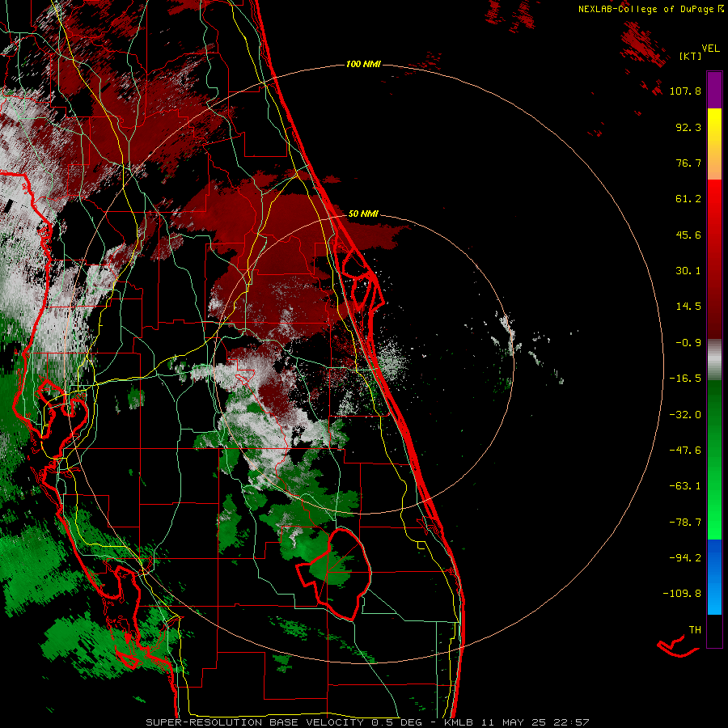Image resolution: width=728 pixels, height=728 pixels.
Task: Select the 45.6 velocity scale value
Action: coord(688,235)
